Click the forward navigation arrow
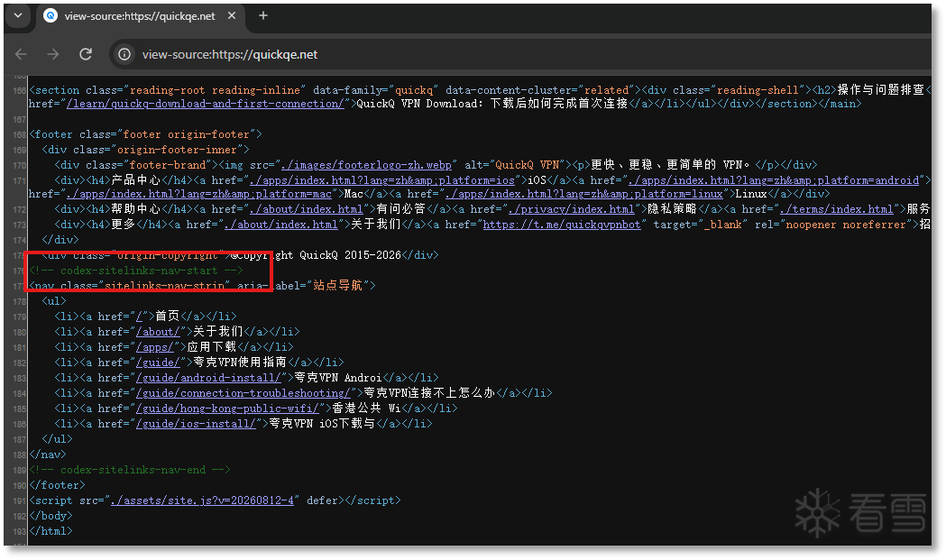 pyautogui.click(x=53, y=54)
